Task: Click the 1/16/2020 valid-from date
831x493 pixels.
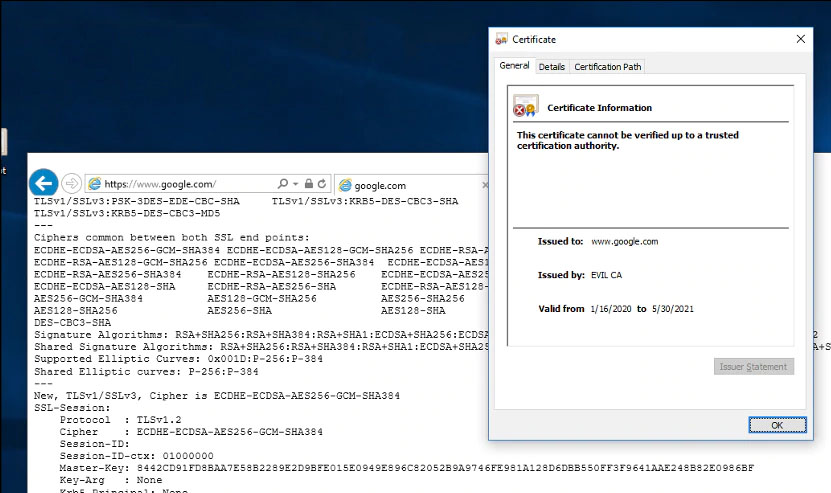Action: coord(611,309)
